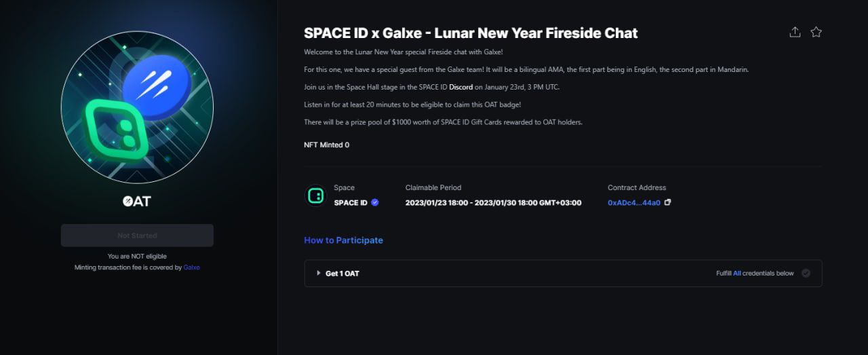Click the SPACE ID logo avatar
Viewport: 868px width, 355px height.
pyautogui.click(x=315, y=196)
